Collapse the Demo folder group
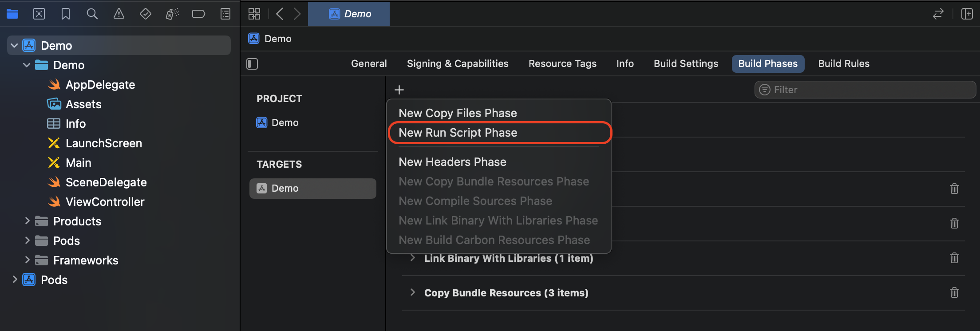 [x=27, y=65]
